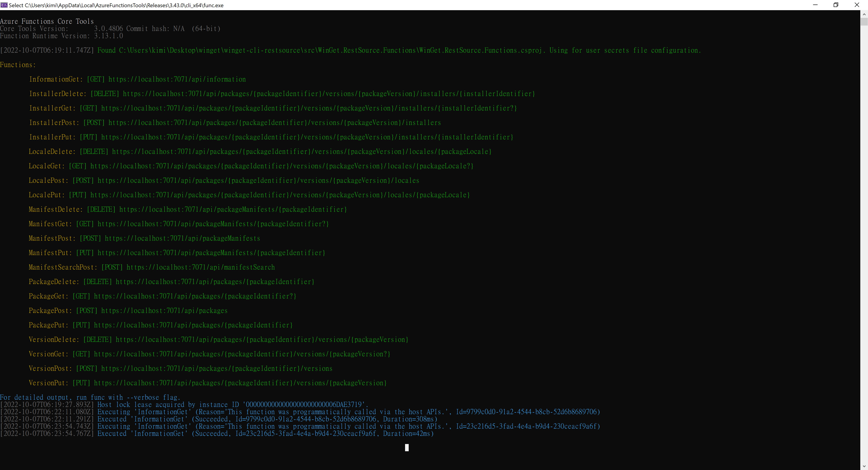Click the console app icon in title bar
Screen dimensions: 868x470
click(x=4, y=5)
